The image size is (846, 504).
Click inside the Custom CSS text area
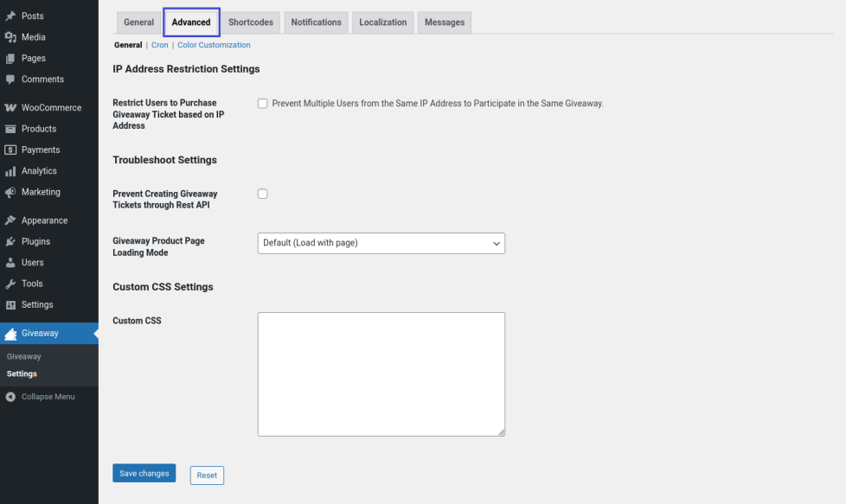point(381,373)
